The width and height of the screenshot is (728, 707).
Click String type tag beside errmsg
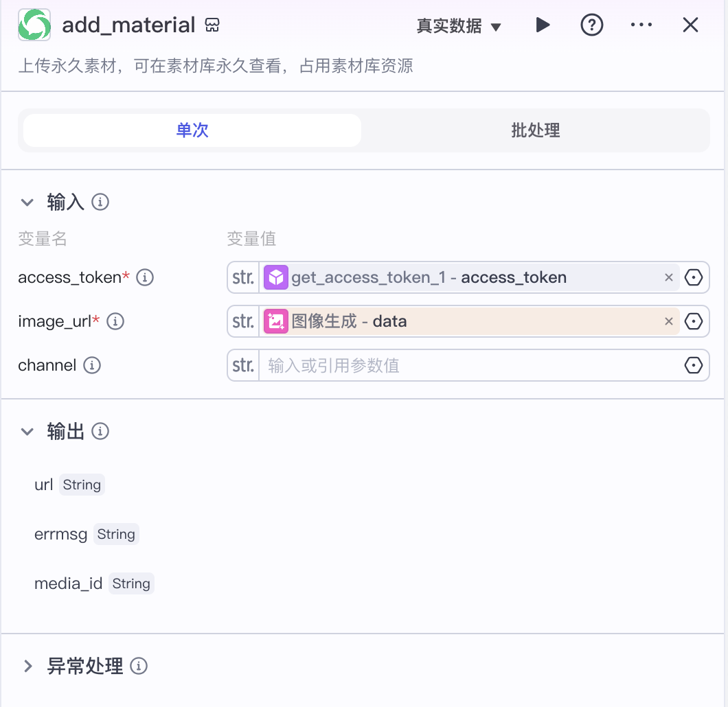click(x=116, y=535)
